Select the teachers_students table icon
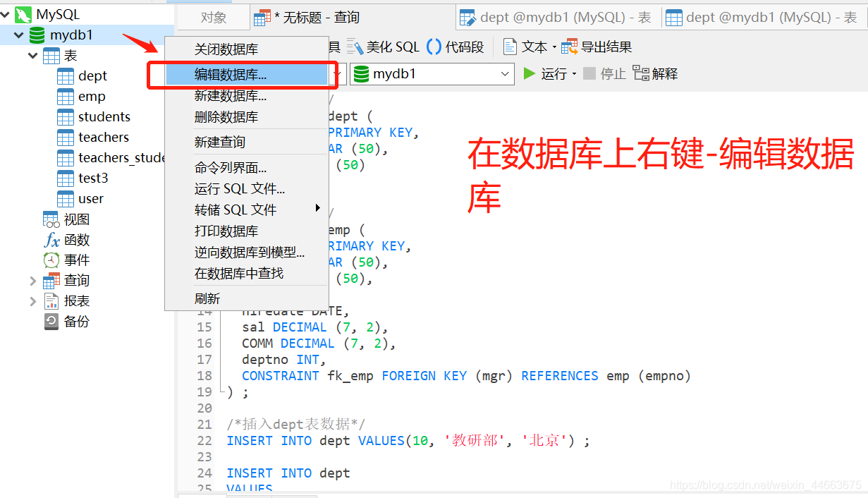The width and height of the screenshot is (868, 498). [66, 157]
